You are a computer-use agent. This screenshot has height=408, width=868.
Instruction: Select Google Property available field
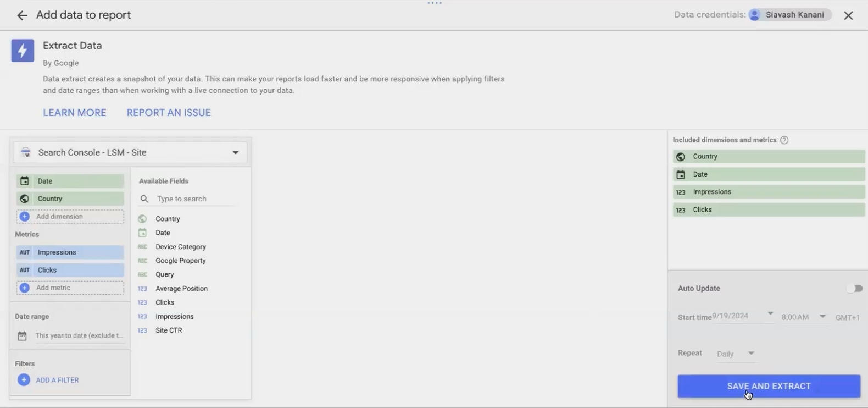tap(181, 261)
